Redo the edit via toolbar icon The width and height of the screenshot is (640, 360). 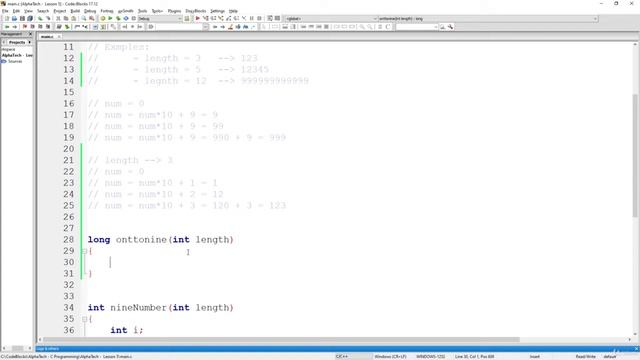[x=48, y=18]
